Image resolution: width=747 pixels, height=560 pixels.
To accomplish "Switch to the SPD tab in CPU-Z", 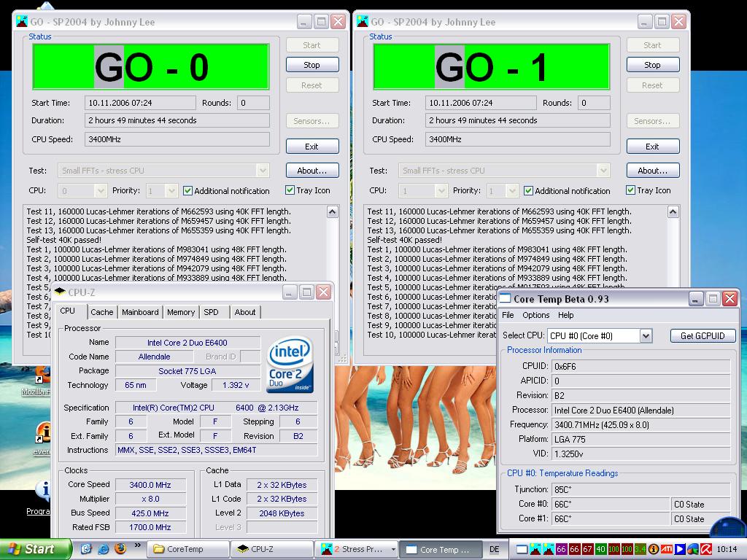I will pyautogui.click(x=211, y=312).
